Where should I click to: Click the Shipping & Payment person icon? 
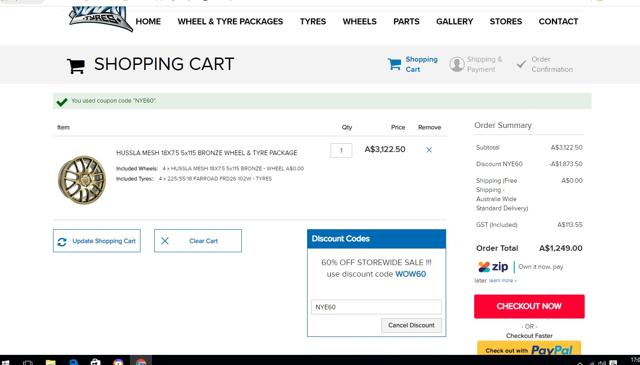(457, 64)
